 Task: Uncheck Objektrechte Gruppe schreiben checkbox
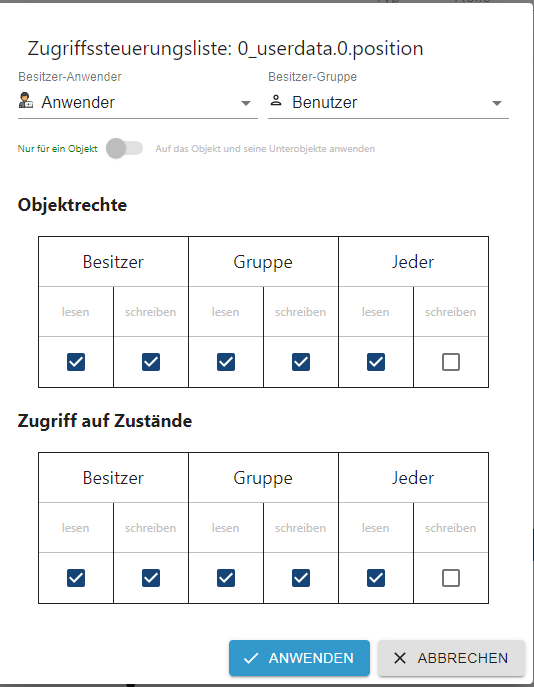[x=301, y=362]
